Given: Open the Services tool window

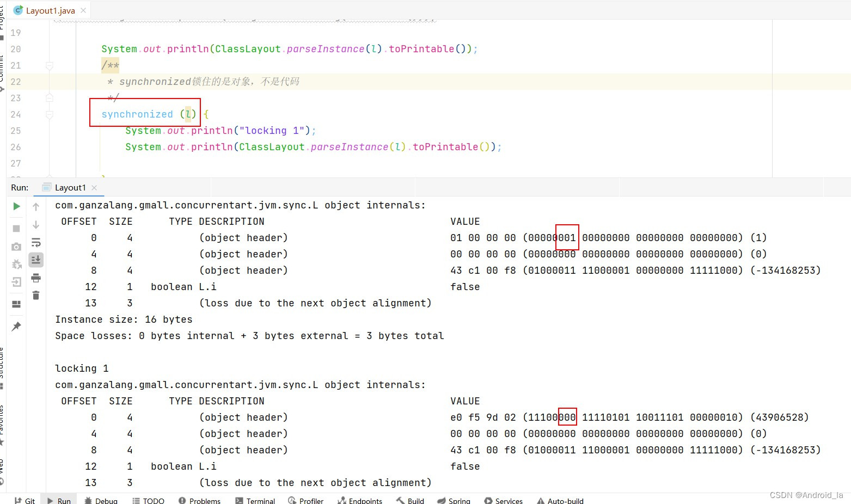Looking at the screenshot, I should (x=504, y=500).
